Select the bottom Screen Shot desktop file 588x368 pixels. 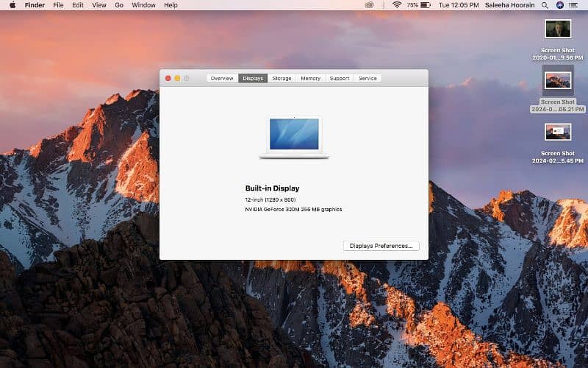click(x=558, y=132)
